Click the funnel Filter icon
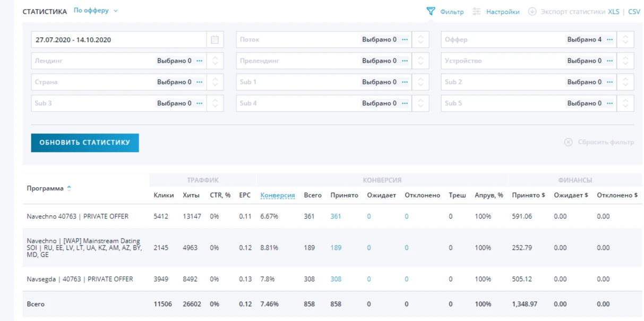The image size is (644, 321). (431, 11)
